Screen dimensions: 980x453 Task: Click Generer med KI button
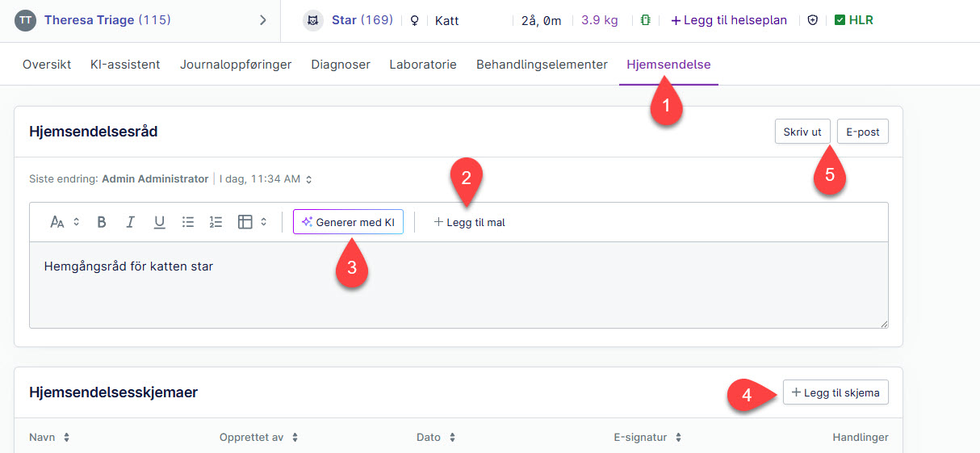coord(348,222)
